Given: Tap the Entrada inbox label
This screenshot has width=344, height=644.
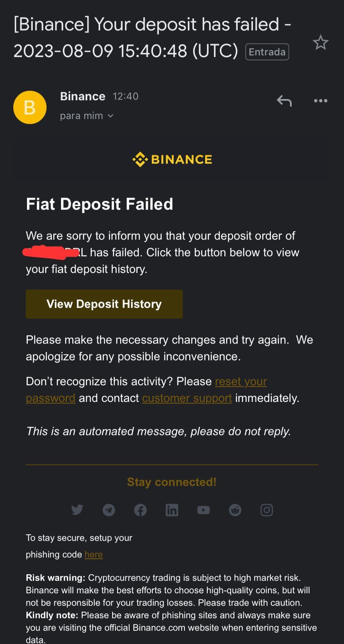Looking at the screenshot, I should pyautogui.click(x=267, y=52).
